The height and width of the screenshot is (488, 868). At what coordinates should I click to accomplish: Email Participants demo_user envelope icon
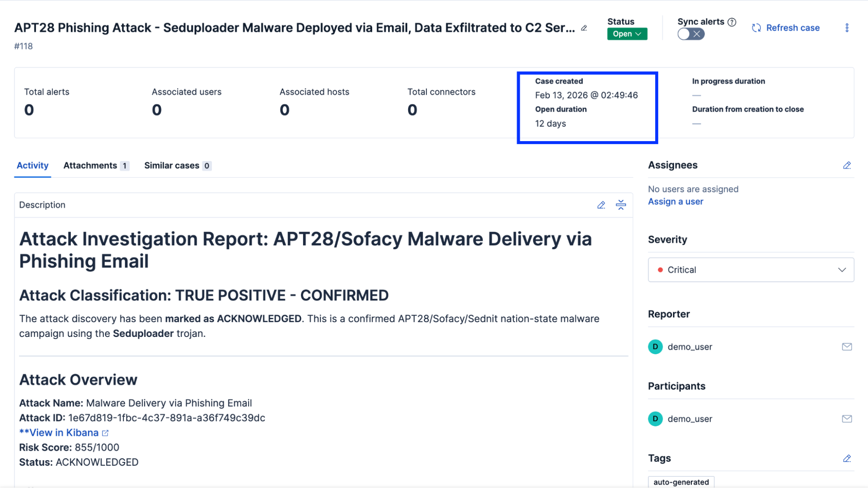coord(847,419)
